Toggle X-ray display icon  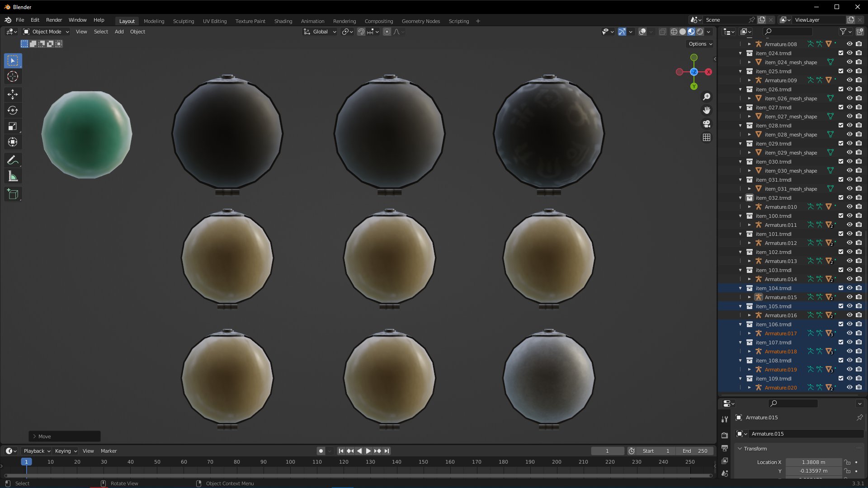662,32
